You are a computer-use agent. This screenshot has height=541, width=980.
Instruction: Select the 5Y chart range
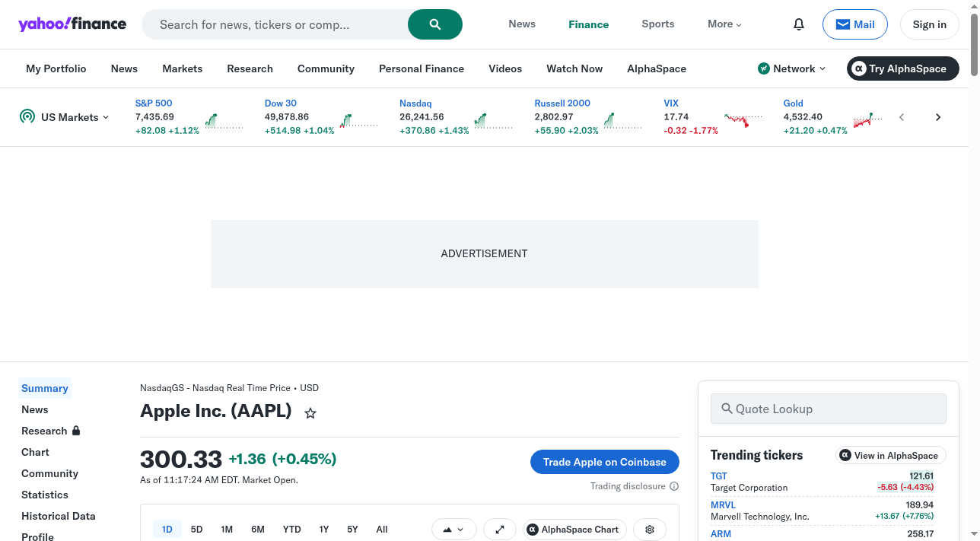352,530
